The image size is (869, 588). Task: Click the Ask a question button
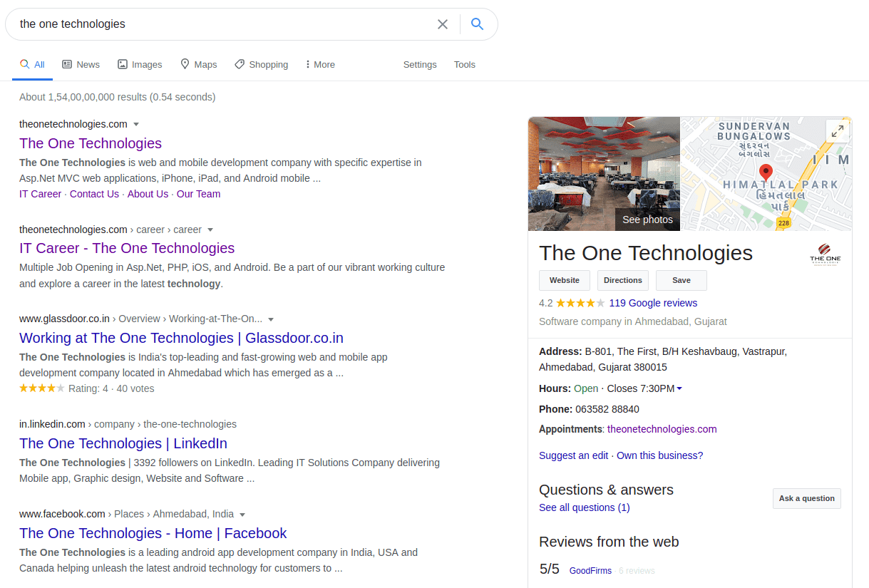point(807,498)
